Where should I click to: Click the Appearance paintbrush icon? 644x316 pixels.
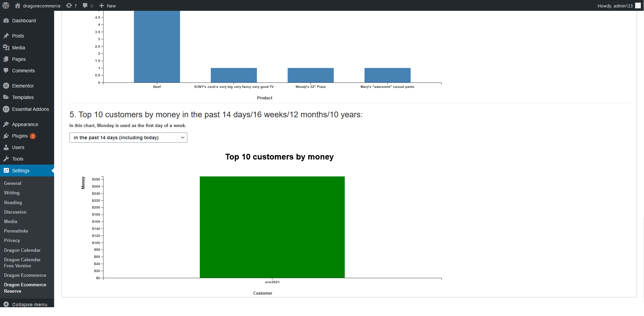[6, 124]
